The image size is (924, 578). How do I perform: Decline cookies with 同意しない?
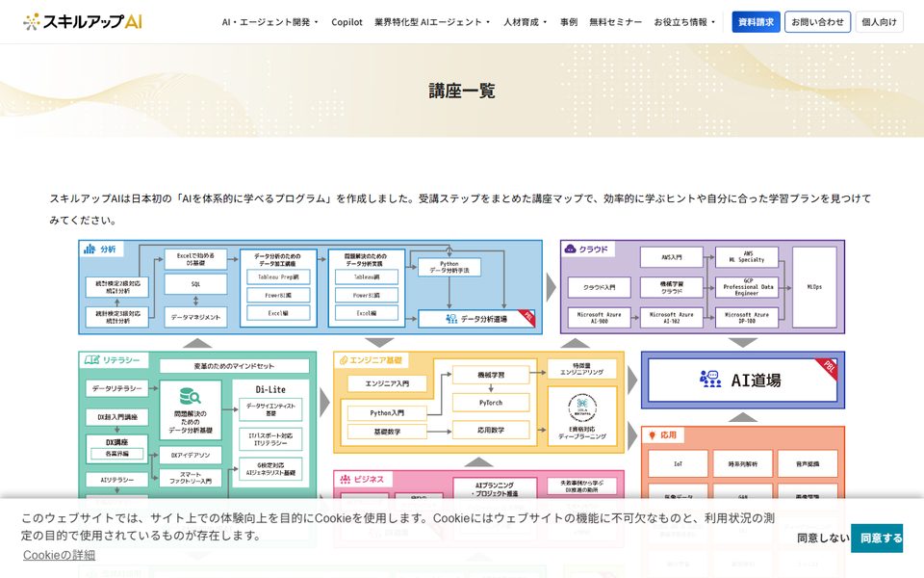point(823,538)
